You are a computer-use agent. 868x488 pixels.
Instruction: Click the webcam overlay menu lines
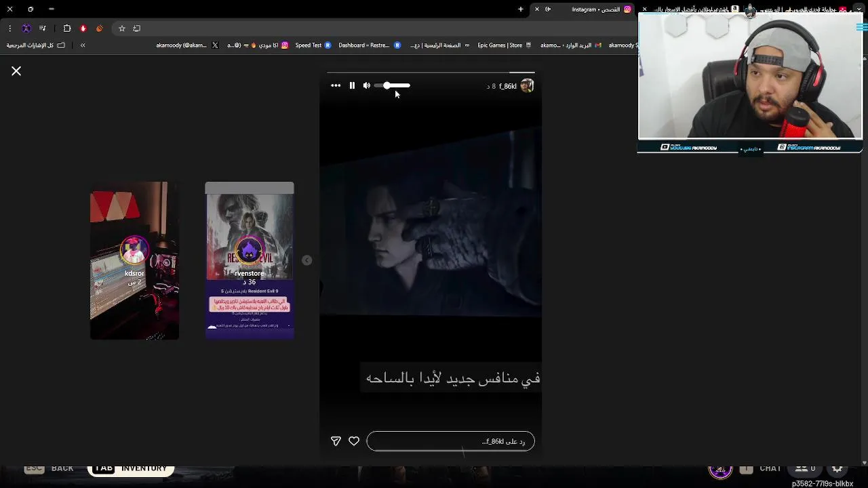[862, 27]
